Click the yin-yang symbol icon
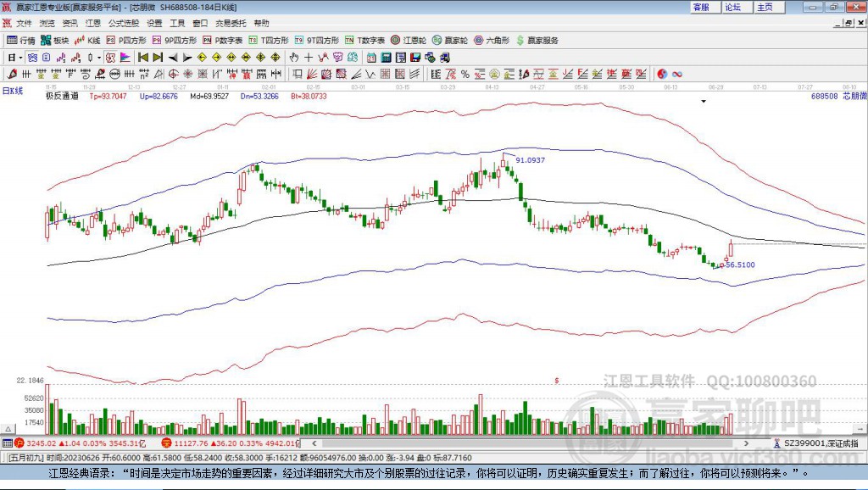 tap(662, 74)
